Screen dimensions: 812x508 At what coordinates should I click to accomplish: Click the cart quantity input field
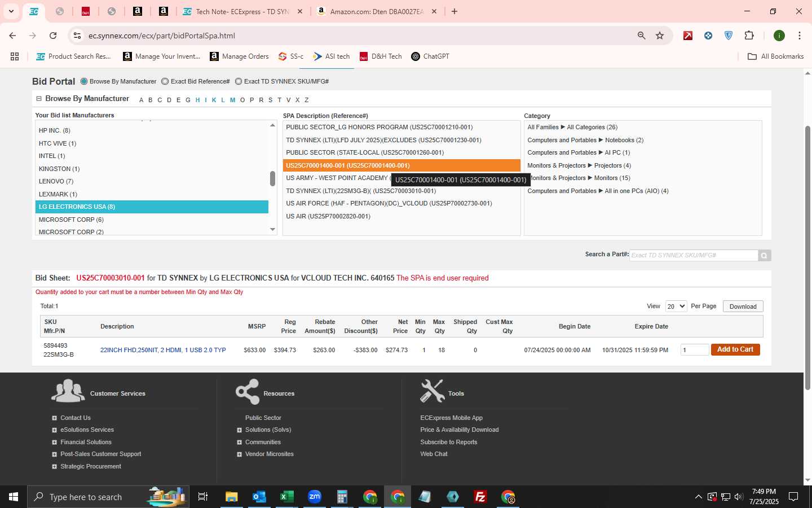[x=695, y=350]
